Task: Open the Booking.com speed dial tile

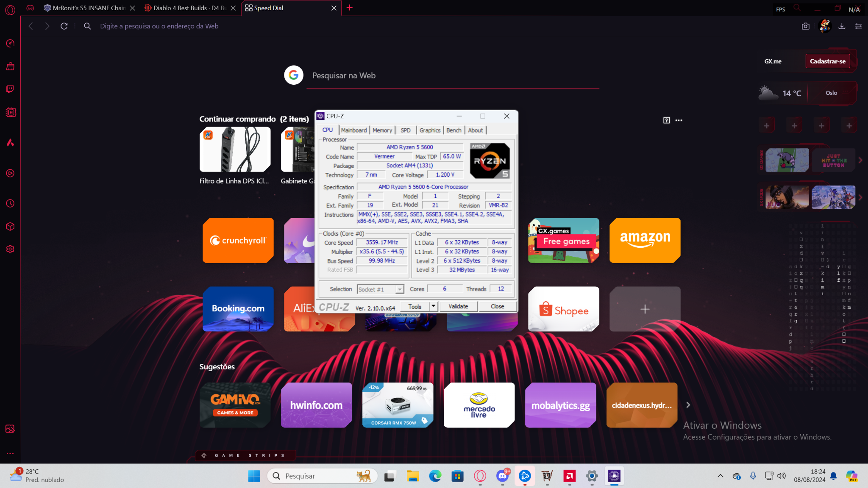Action: (x=238, y=309)
